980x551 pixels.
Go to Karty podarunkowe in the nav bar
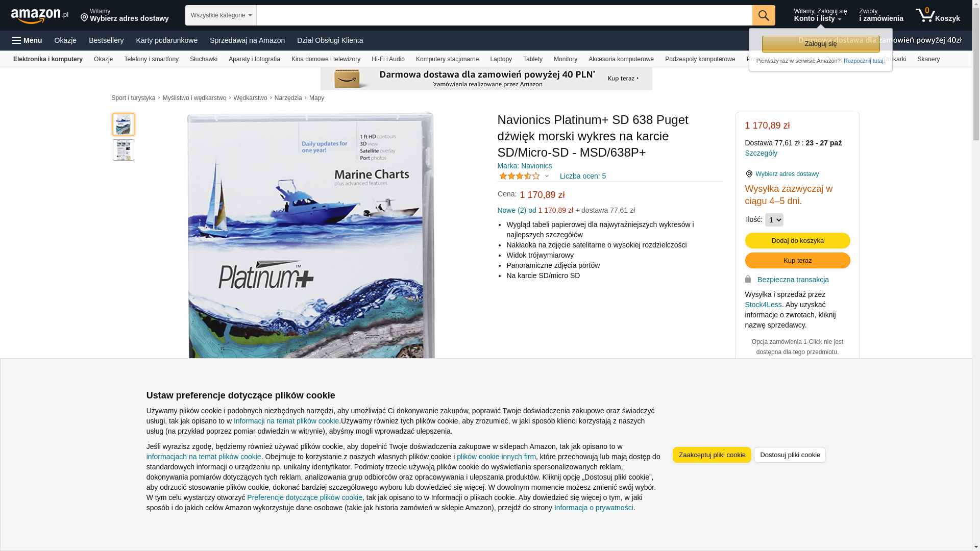166,40
